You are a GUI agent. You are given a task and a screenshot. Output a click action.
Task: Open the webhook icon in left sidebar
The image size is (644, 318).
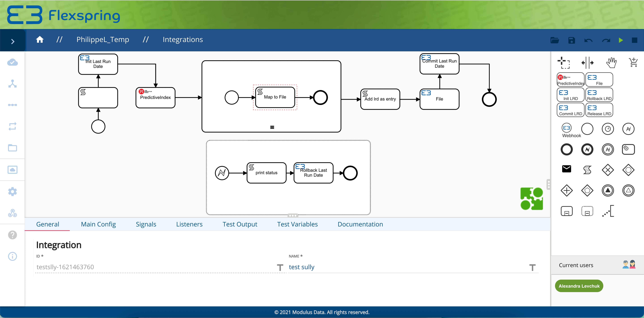[13, 213]
